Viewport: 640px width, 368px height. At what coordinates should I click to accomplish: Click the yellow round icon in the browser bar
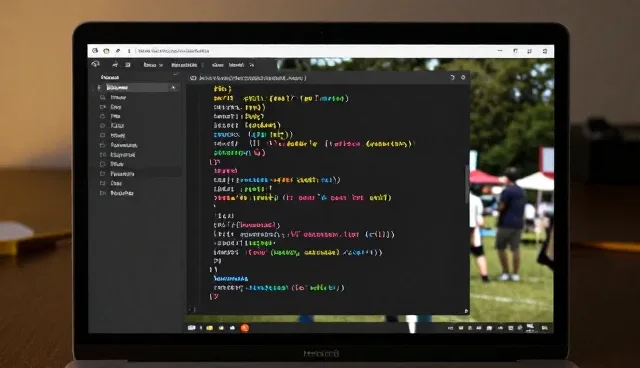[106, 51]
